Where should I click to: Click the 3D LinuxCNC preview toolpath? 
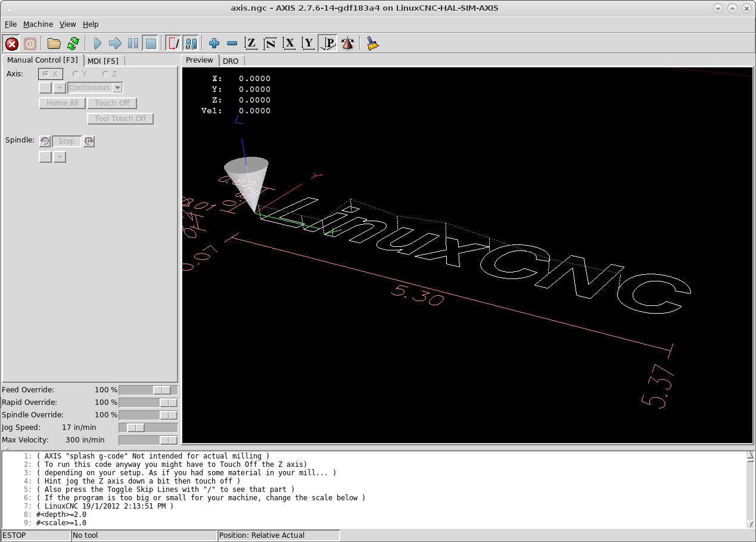477,256
